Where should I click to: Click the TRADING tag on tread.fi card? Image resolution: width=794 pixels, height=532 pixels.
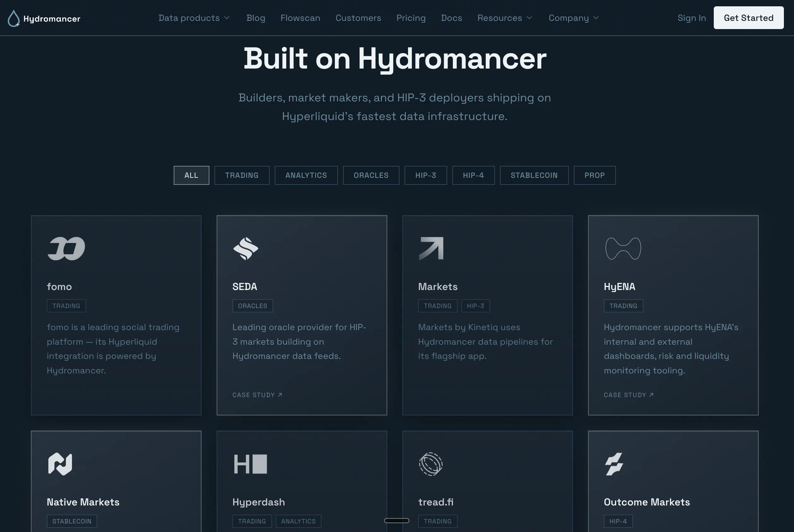[x=437, y=521]
